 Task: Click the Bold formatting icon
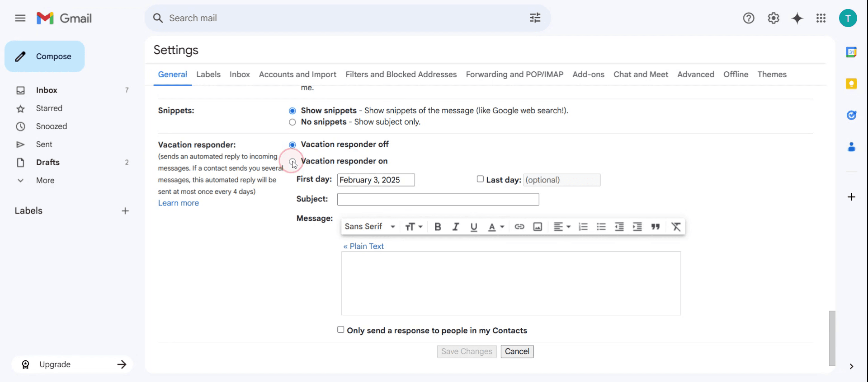pyautogui.click(x=437, y=227)
